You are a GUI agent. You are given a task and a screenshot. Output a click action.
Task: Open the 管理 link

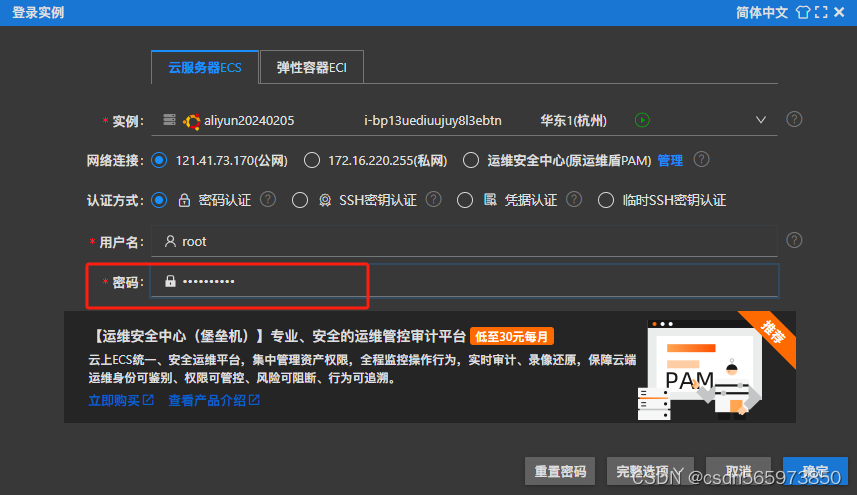(670, 160)
